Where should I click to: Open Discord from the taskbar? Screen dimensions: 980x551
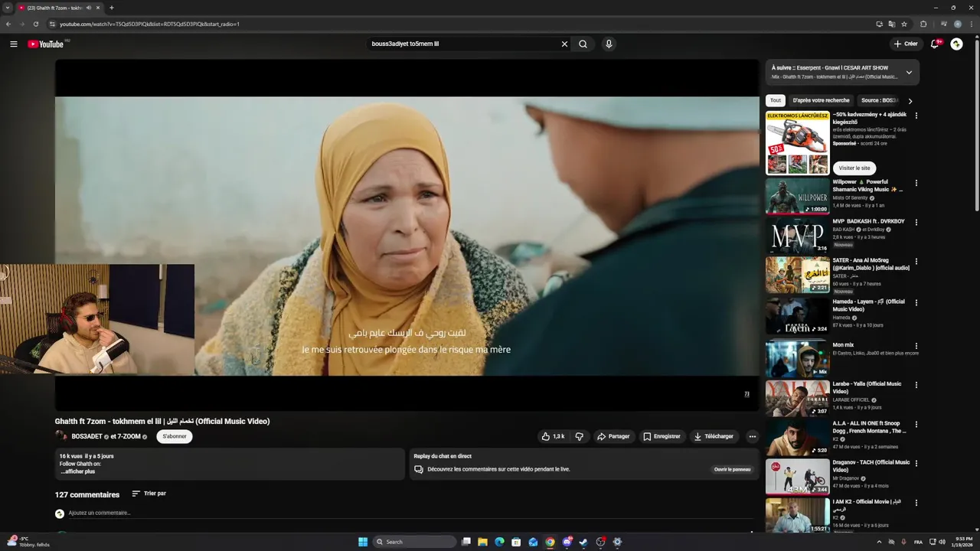tap(567, 542)
